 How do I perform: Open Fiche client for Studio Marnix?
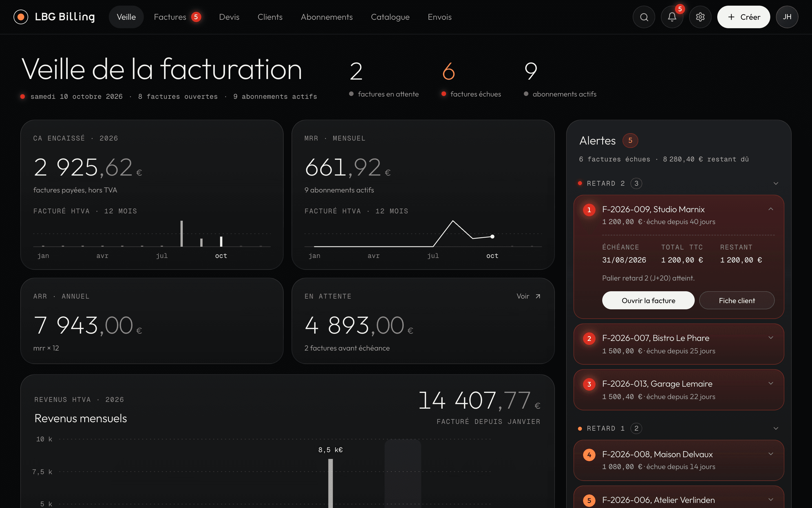pyautogui.click(x=737, y=300)
